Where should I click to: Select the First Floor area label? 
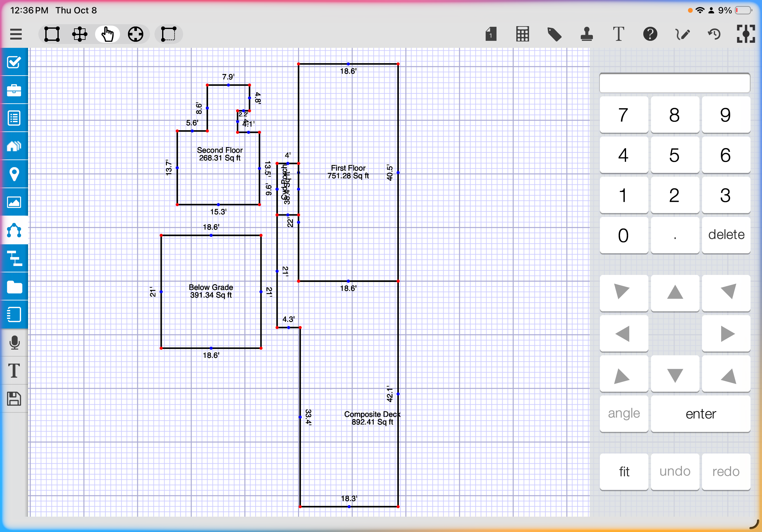pos(348,172)
